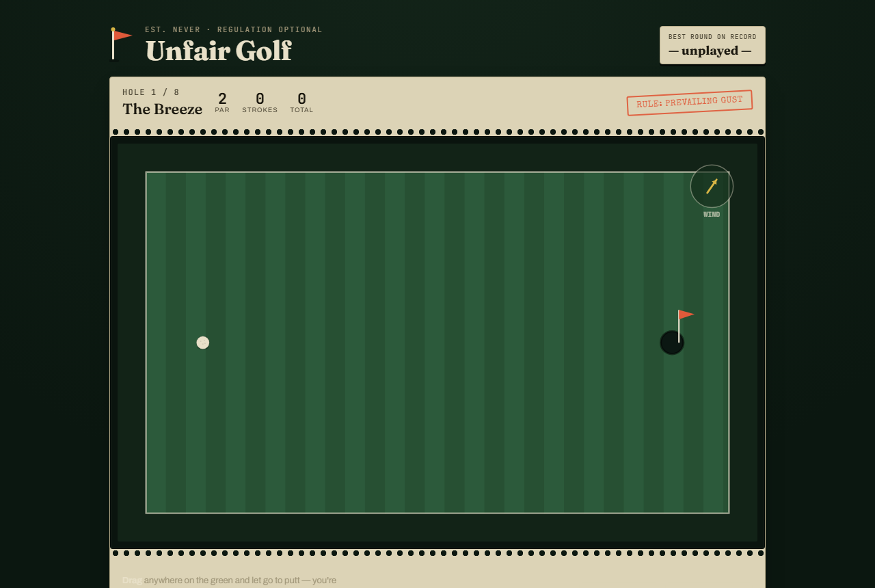Click the WIND label under compass
Image resolution: width=875 pixels, height=588 pixels.
[x=712, y=215]
